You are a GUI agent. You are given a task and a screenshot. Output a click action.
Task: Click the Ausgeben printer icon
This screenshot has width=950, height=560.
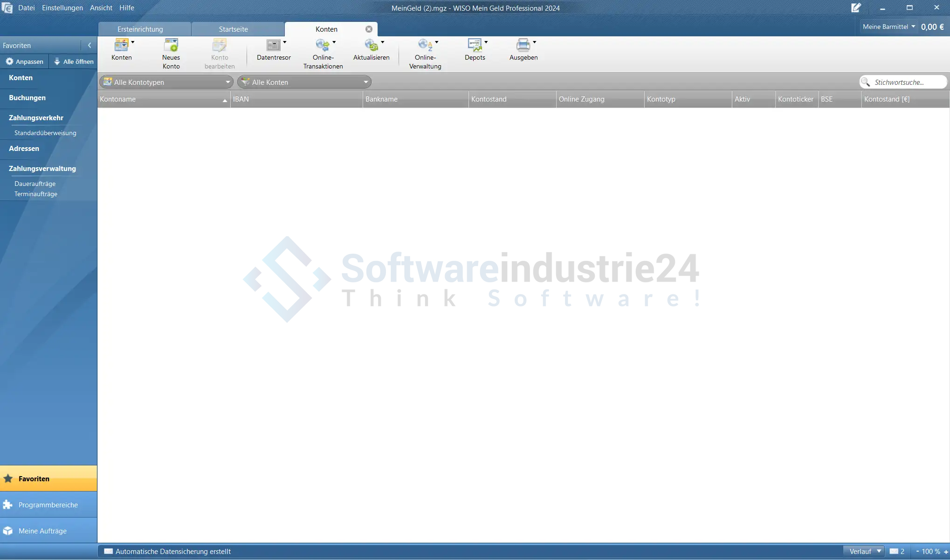click(x=523, y=45)
